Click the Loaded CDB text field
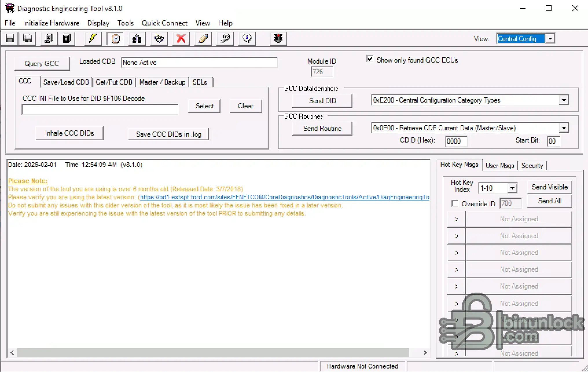The height and width of the screenshot is (372, 588). (x=199, y=63)
